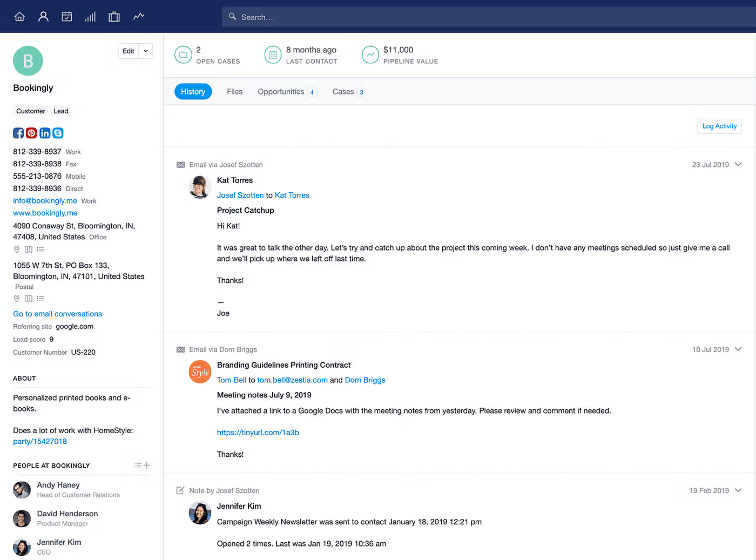Switch to the Files tab
This screenshot has height=560, width=756.
[235, 92]
